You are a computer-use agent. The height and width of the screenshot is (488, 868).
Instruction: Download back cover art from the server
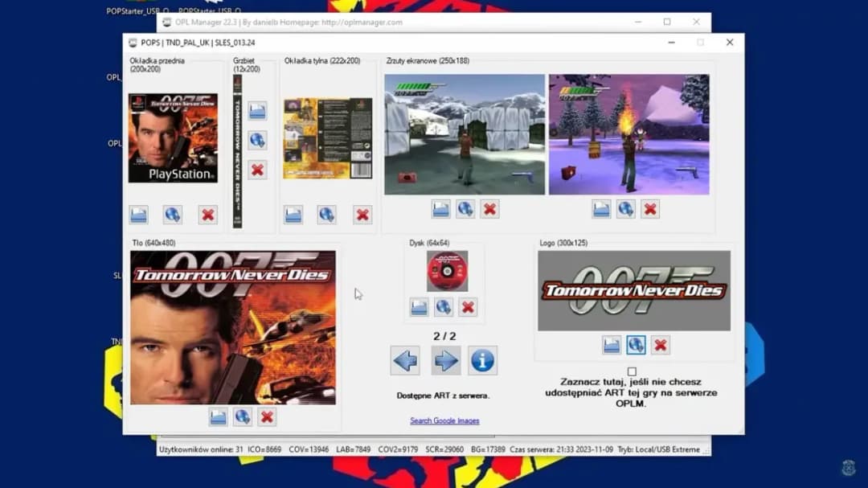click(x=326, y=215)
